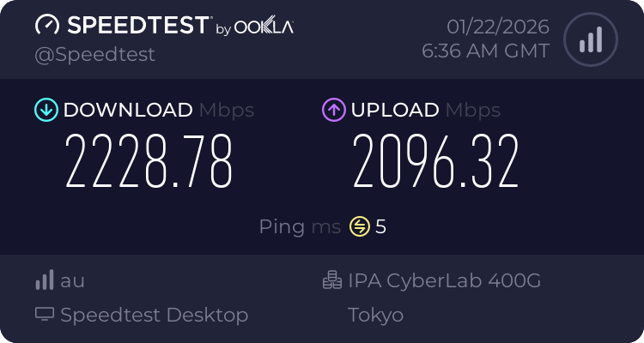Click the upload speed value 2096.32
Image resolution: width=644 pixels, height=343 pixels.
[436, 163]
